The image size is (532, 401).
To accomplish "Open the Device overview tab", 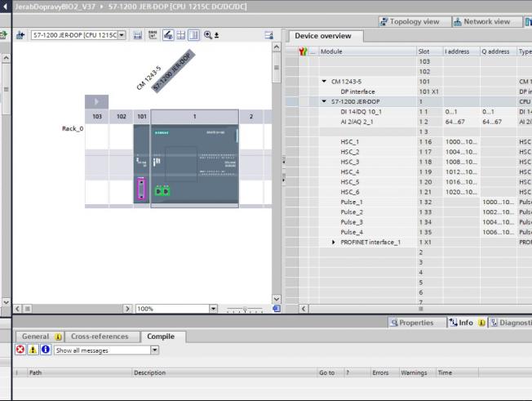I will [325, 36].
